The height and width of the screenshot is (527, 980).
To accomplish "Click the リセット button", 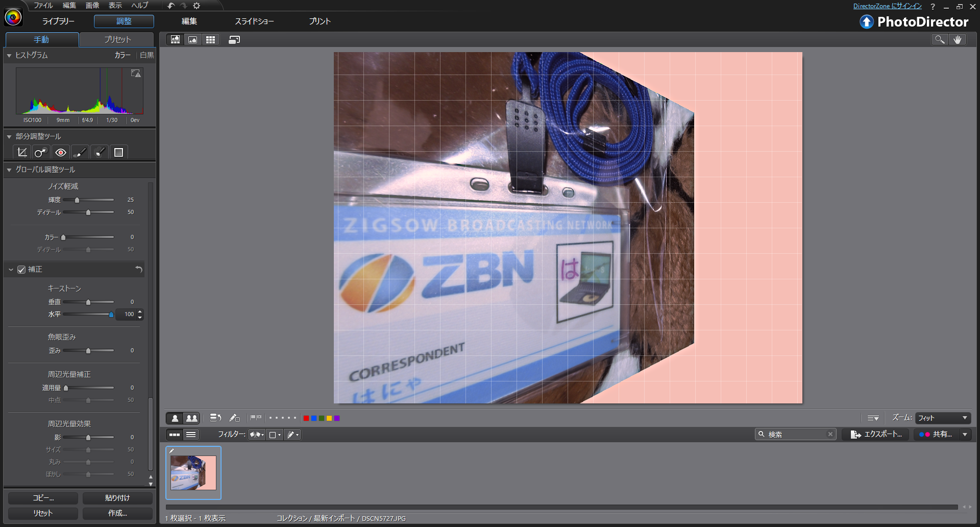I will coord(43,513).
